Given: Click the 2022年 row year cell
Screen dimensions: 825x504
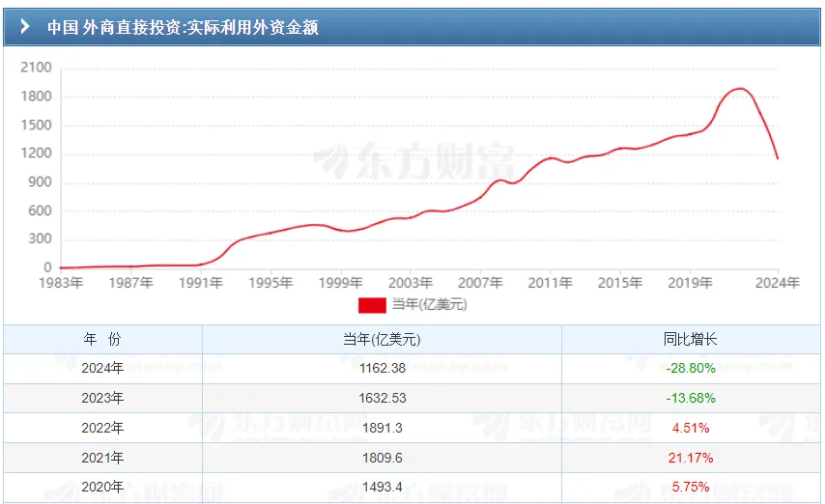Looking at the screenshot, I should click(103, 428).
